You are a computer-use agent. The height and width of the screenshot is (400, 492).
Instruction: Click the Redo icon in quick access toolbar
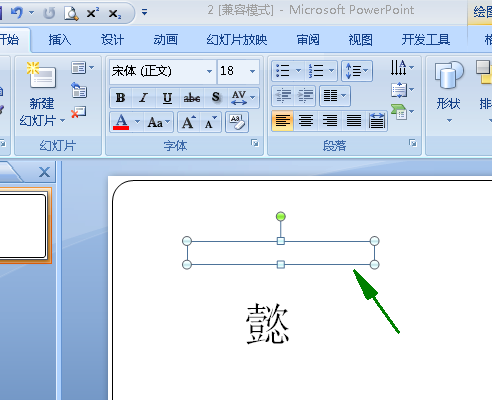pyautogui.click(x=49, y=13)
